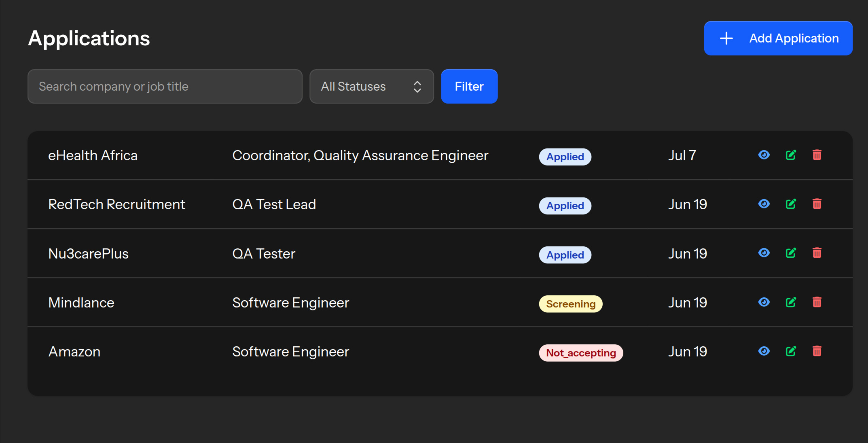Open the view icon for eHealth Africa application
Image resolution: width=868 pixels, height=443 pixels.
pos(764,155)
